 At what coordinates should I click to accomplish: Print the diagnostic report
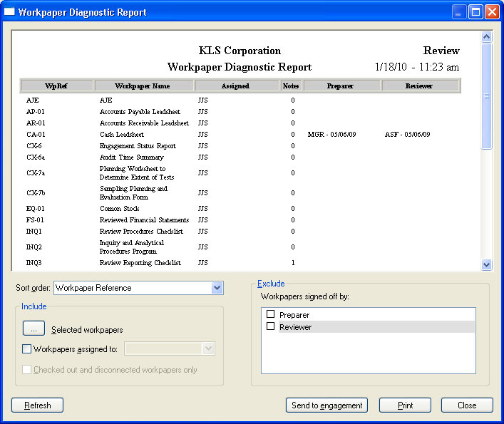point(405,405)
